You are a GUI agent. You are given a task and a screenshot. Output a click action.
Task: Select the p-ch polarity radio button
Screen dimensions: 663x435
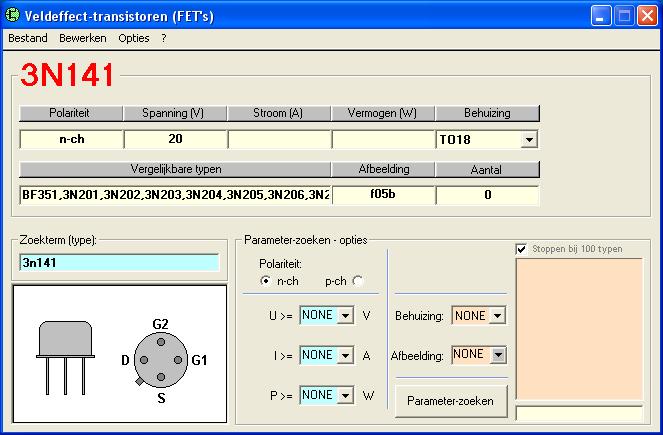click(358, 281)
